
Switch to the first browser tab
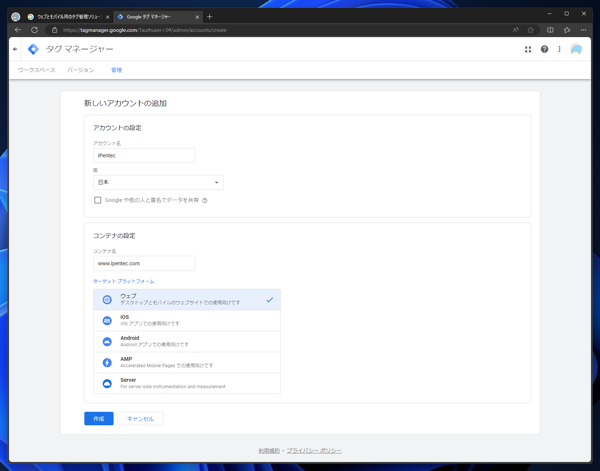click(x=68, y=17)
